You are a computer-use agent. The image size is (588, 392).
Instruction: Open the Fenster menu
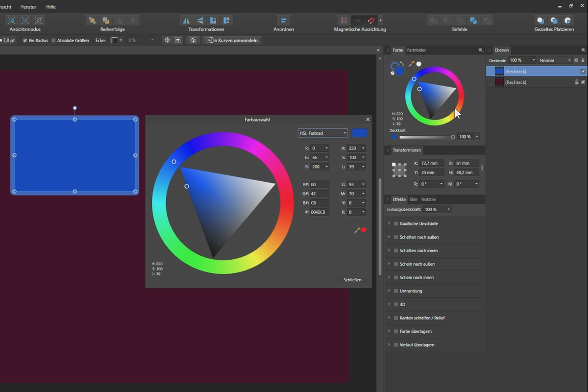coord(28,7)
